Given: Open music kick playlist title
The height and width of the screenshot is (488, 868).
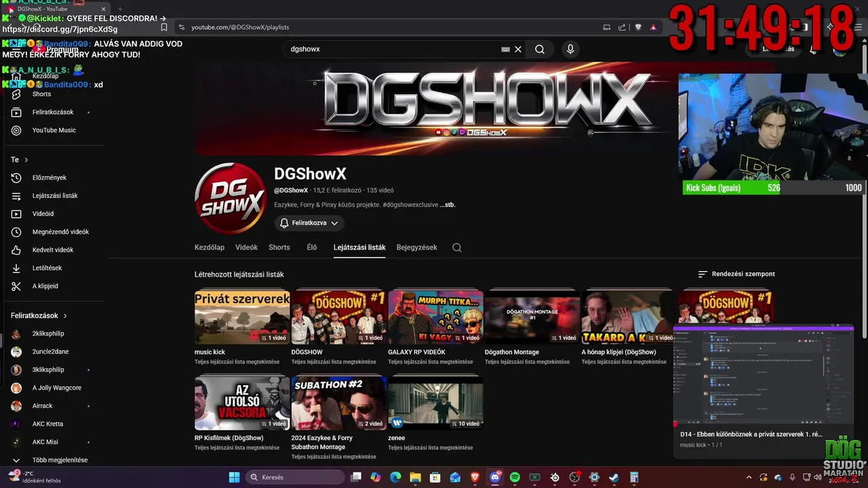Looking at the screenshot, I should coord(210,352).
